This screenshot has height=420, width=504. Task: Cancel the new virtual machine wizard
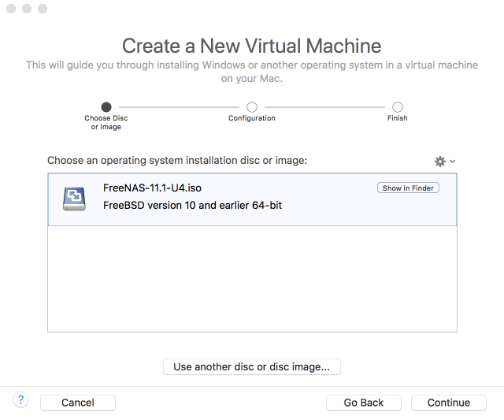(78, 403)
